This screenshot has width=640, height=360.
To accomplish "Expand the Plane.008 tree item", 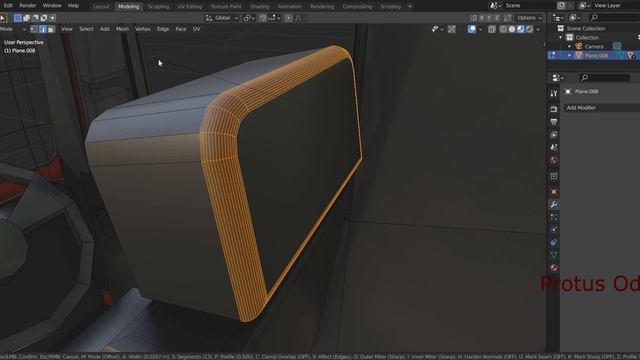I will coord(570,56).
